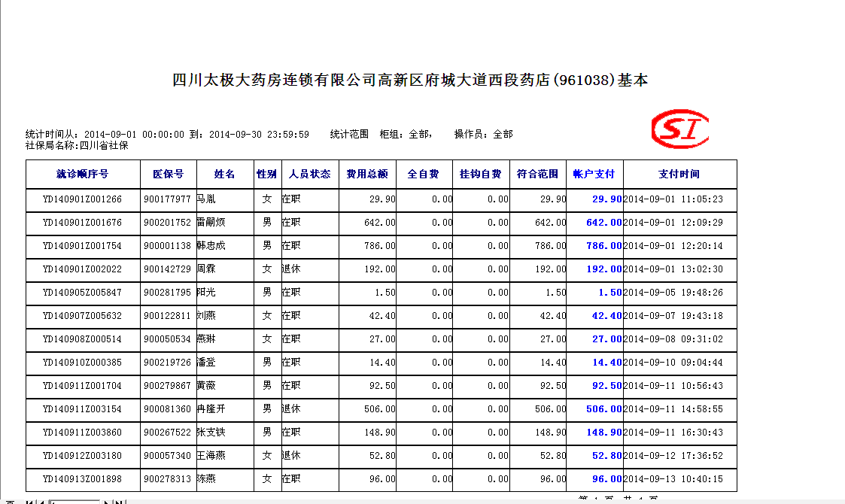This screenshot has height=504, width=845.
Task: Click the 性别 column header
Action: coord(267,174)
